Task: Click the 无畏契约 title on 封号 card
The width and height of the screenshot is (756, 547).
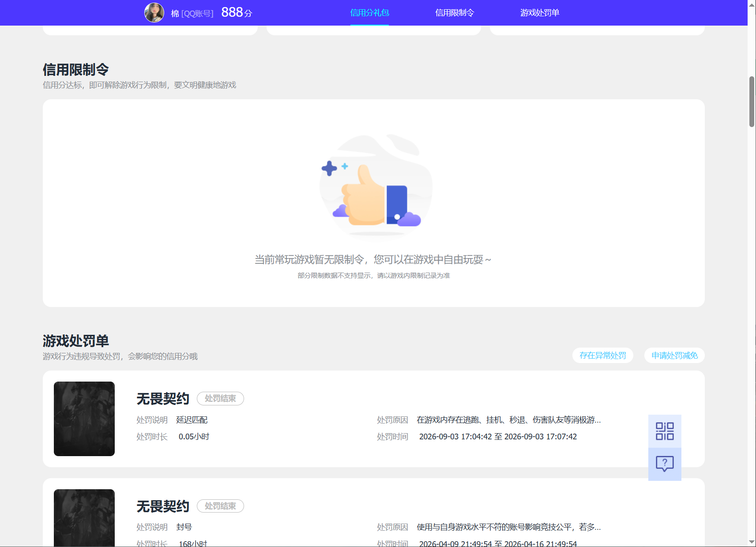Action: pyautogui.click(x=163, y=506)
